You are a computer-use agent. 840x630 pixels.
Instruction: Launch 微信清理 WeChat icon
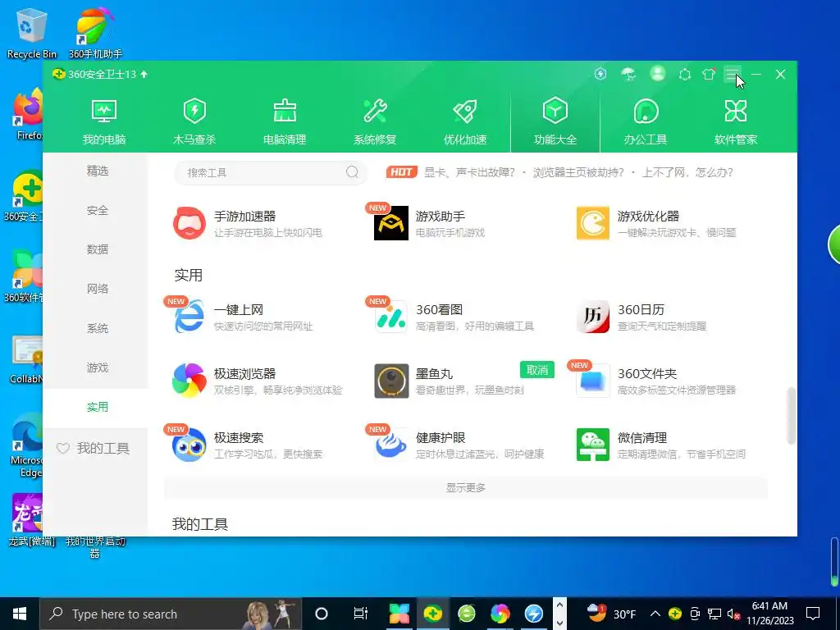coord(593,445)
